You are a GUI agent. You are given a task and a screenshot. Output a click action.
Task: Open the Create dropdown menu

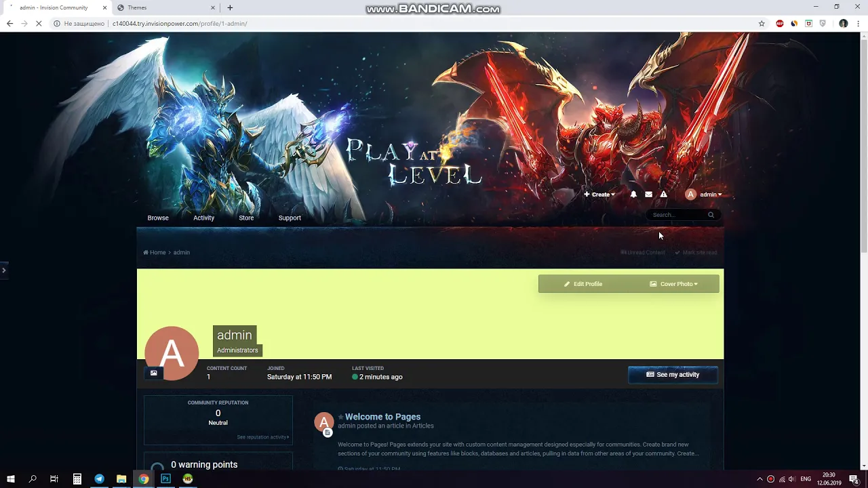click(x=599, y=195)
